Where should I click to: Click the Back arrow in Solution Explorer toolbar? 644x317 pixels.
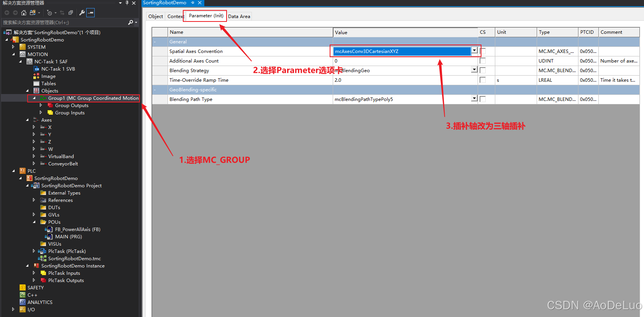(7, 13)
